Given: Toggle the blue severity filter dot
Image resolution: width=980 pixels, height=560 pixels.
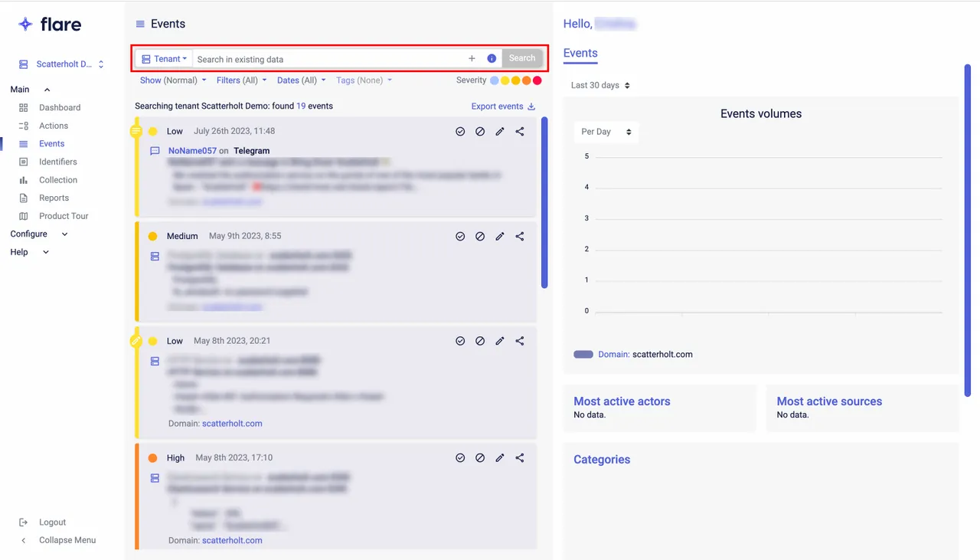Looking at the screenshot, I should point(494,80).
